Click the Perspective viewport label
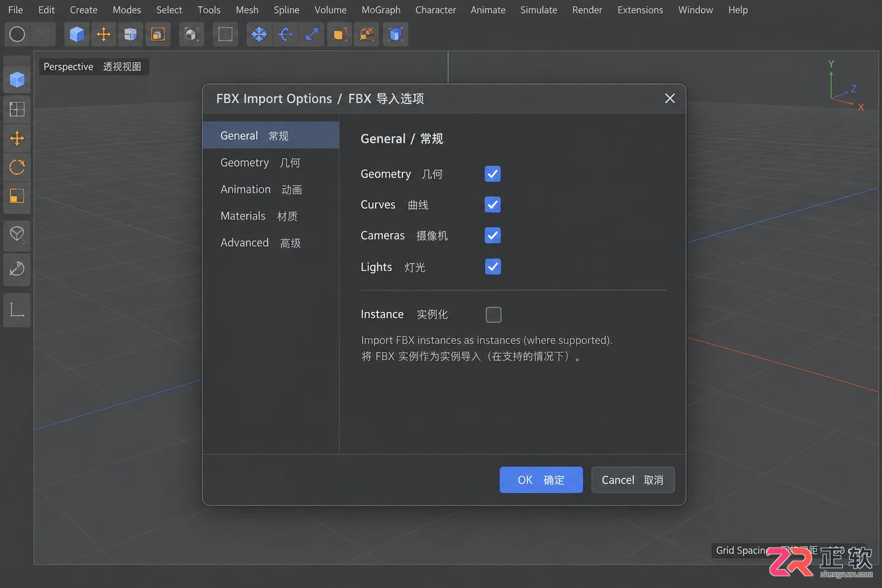 click(92, 66)
